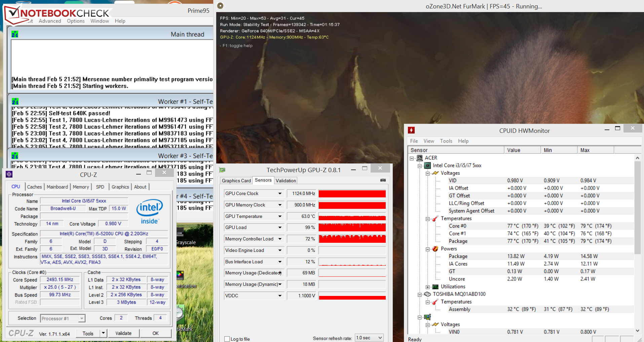Open the View menu in HWMonitor
Viewport: 644px width, 342px height.
tap(428, 141)
